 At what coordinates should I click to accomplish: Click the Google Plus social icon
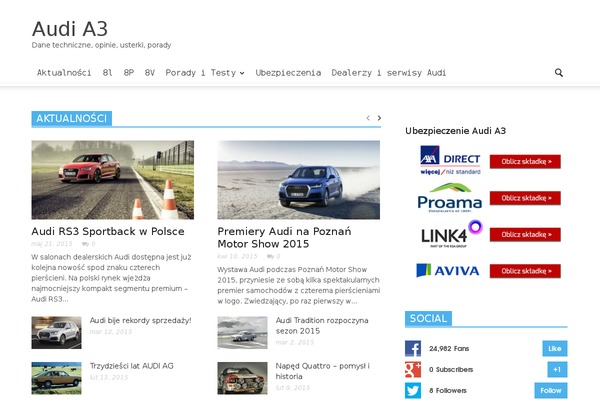click(413, 370)
